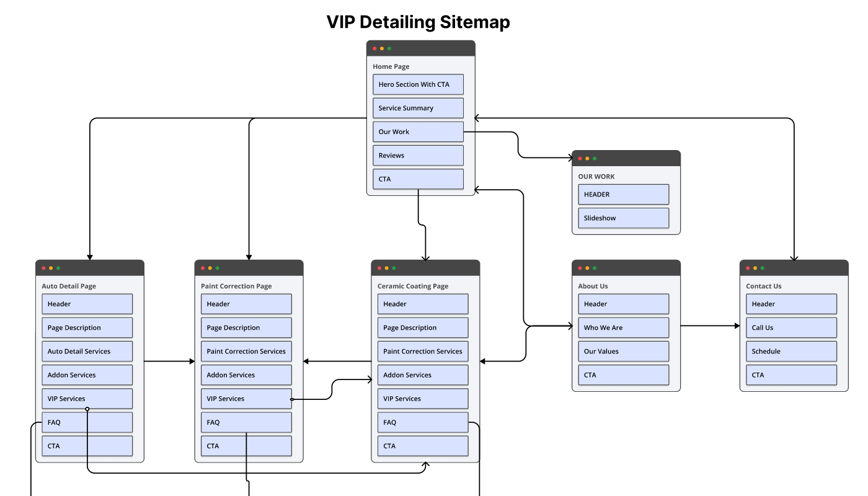This screenshot has height=496, width=868.
Task: Click the yellow dot on Contact Us window
Action: (755, 268)
